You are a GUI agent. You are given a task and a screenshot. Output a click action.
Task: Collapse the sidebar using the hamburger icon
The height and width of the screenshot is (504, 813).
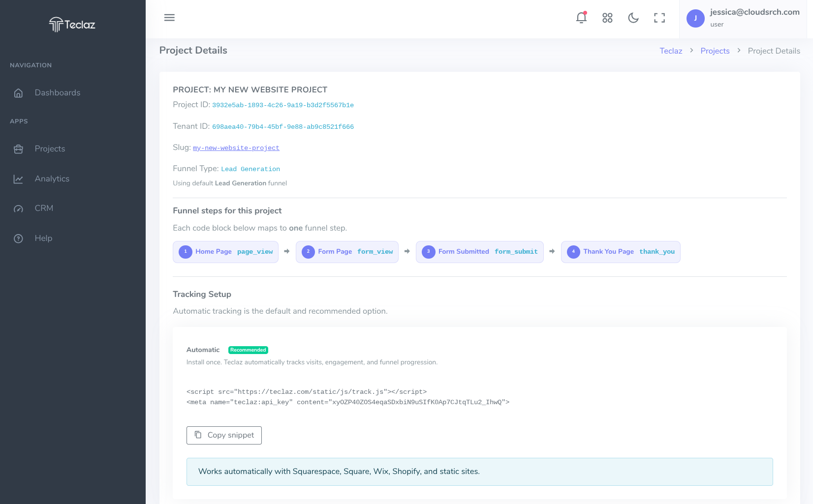point(169,17)
